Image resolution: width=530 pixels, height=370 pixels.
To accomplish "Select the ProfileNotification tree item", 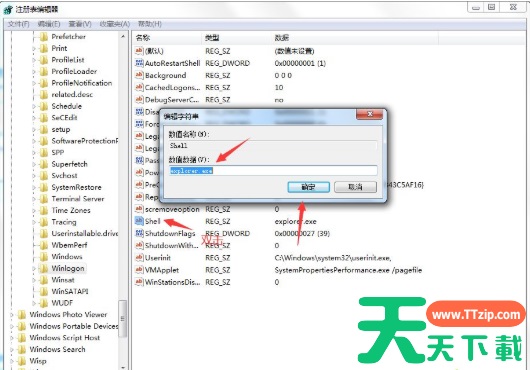I will pos(81,83).
